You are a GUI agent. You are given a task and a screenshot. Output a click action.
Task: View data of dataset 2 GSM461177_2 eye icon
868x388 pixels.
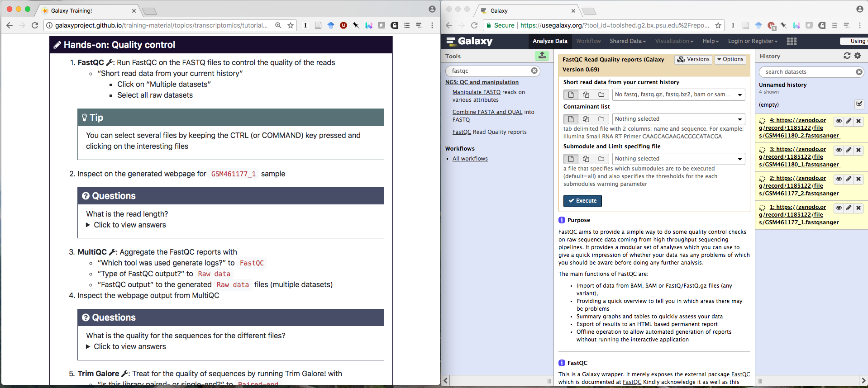point(839,179)
